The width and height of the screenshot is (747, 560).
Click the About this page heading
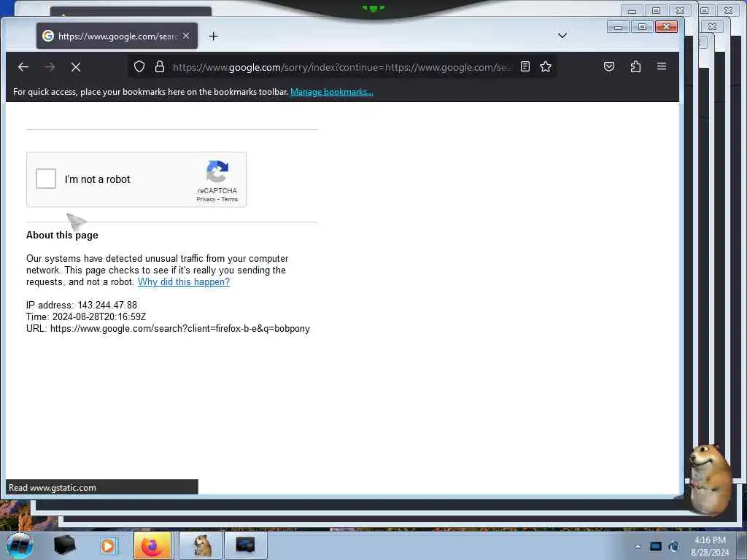(62, 235)
